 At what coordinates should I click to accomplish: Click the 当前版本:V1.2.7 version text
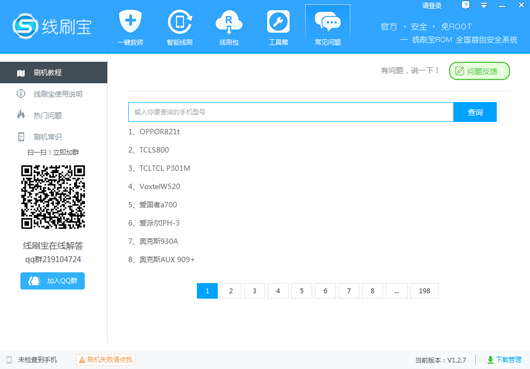pos(440,360)
